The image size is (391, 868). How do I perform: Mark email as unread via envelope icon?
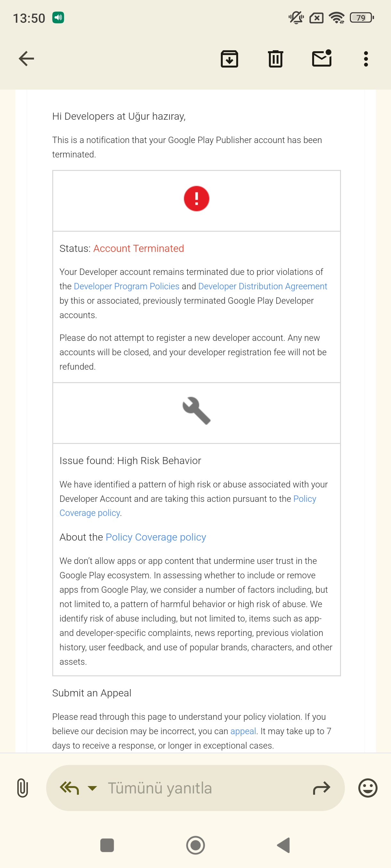[x=322, y=58]
